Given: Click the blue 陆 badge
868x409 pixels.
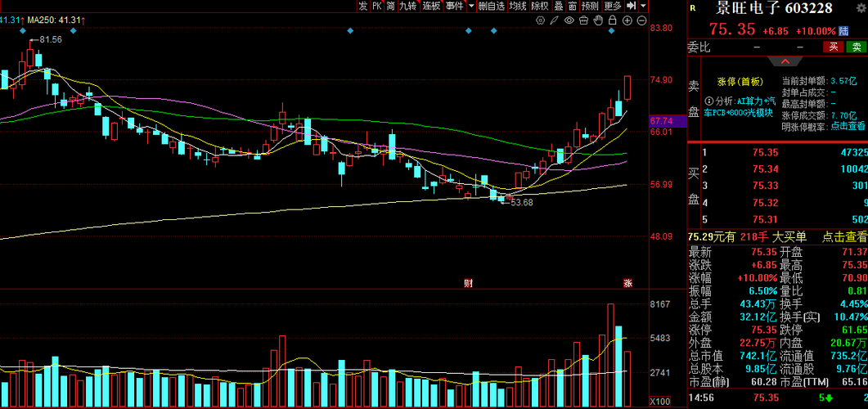Looking at the screenshot, I should click(844, 30).
